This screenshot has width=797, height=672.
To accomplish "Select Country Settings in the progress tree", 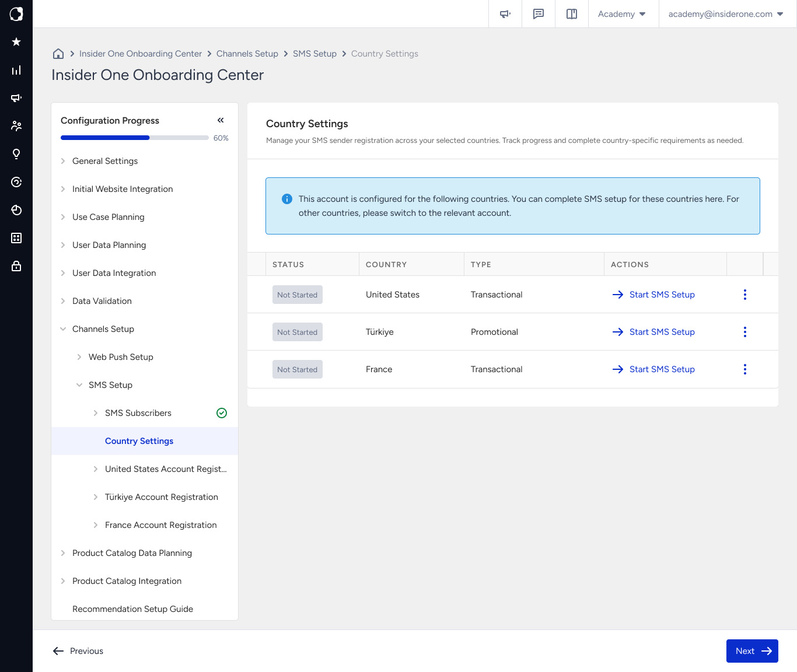I will click(x=145, y=441).
